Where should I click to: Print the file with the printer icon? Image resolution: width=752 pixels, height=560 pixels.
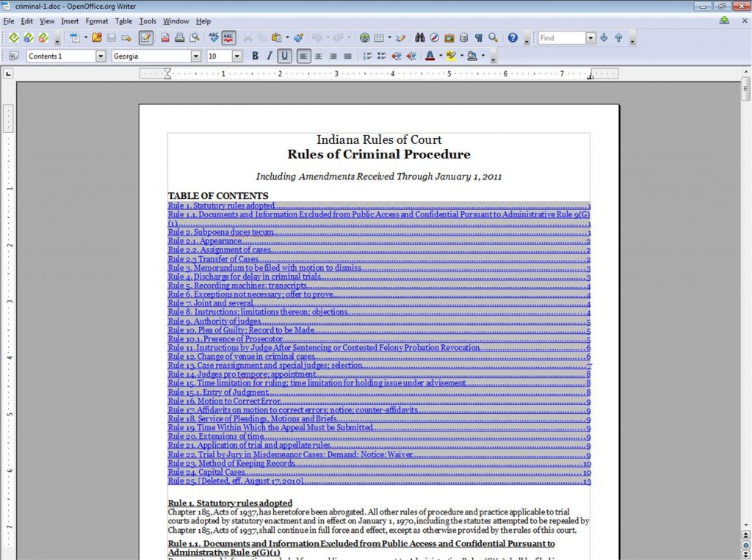coord(179,38)
